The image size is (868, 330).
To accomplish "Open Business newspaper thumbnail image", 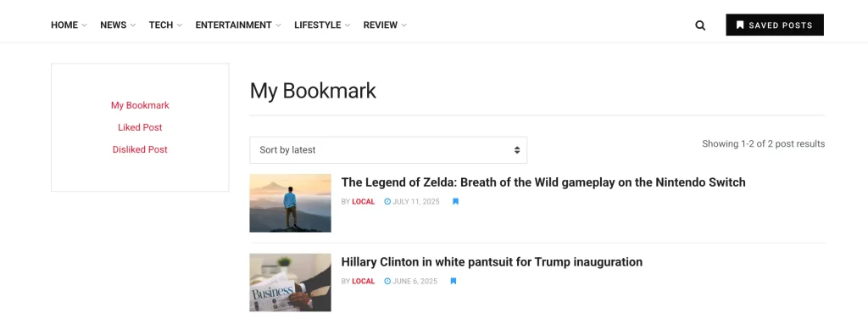I will pos(290,282).
